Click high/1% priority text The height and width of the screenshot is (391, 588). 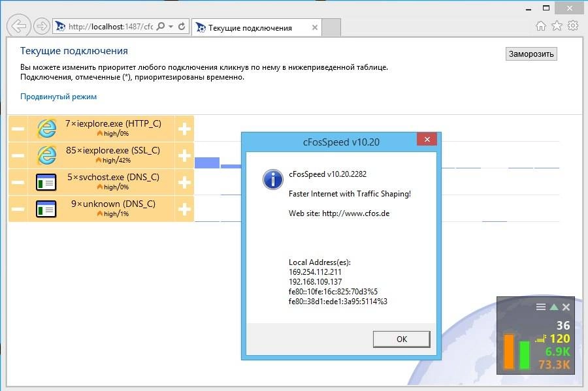(x=116, y=214)
